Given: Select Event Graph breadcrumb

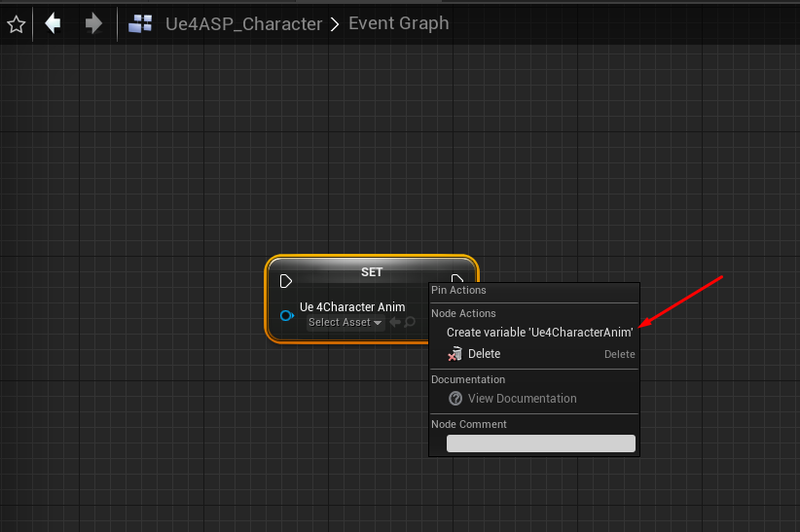Looking at the screenshot, I should tap(399, 23).
